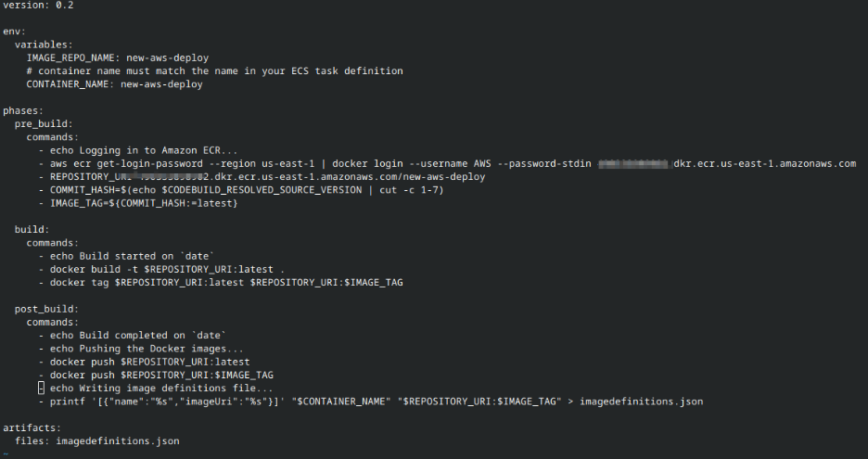Click the 'echo Logging in to Amazon ECR...' line

tap(144, 150)
